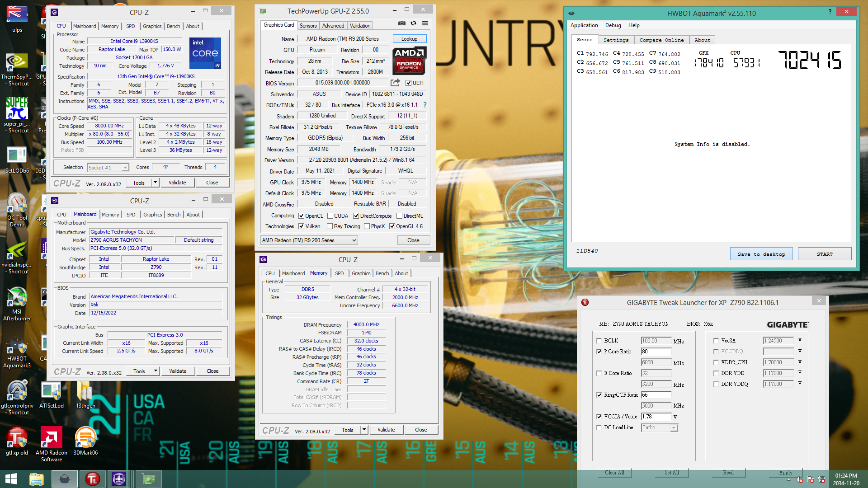
Task: Click the BIOS export share icon in GPU-Z
Action: pyautogui.click(x=395, y=83)
